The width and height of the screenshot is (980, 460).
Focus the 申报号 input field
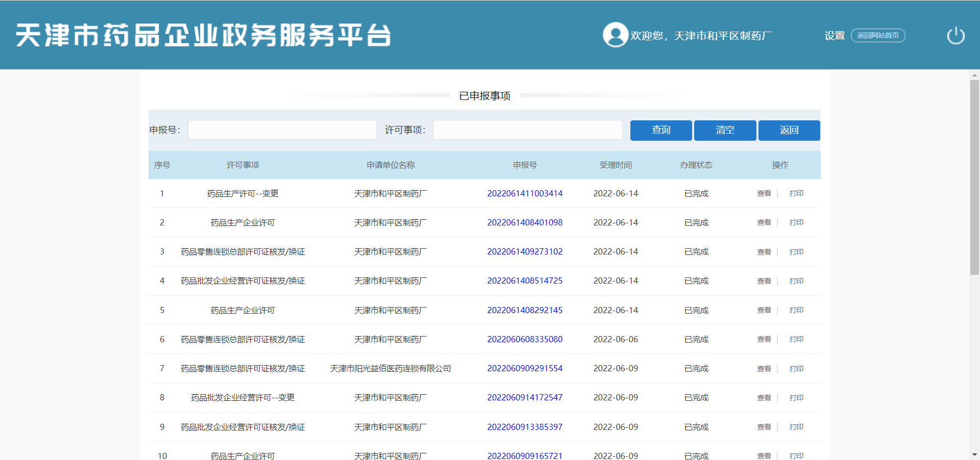(x=282, y=130)
